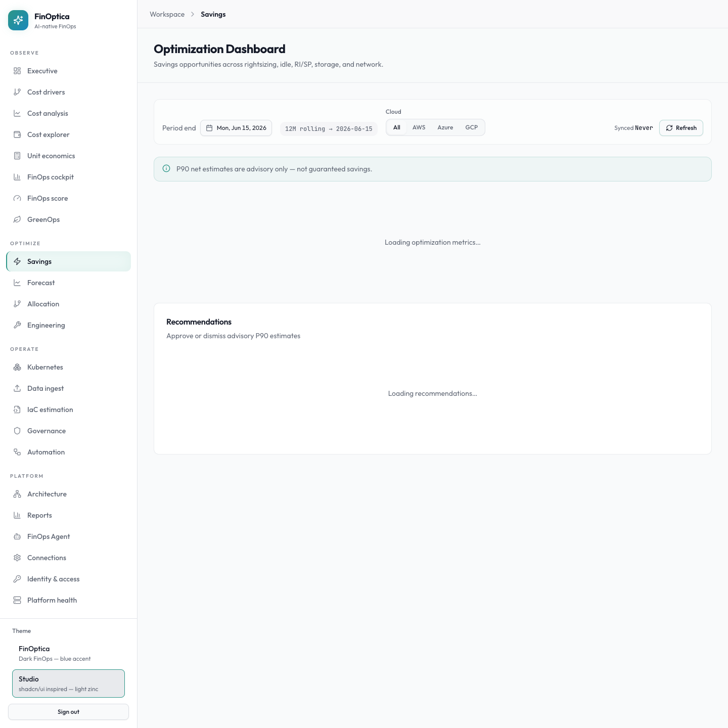The image size is (728, 728).
Task: Open the Cost explorer menu item
Action: click(68, 134)
